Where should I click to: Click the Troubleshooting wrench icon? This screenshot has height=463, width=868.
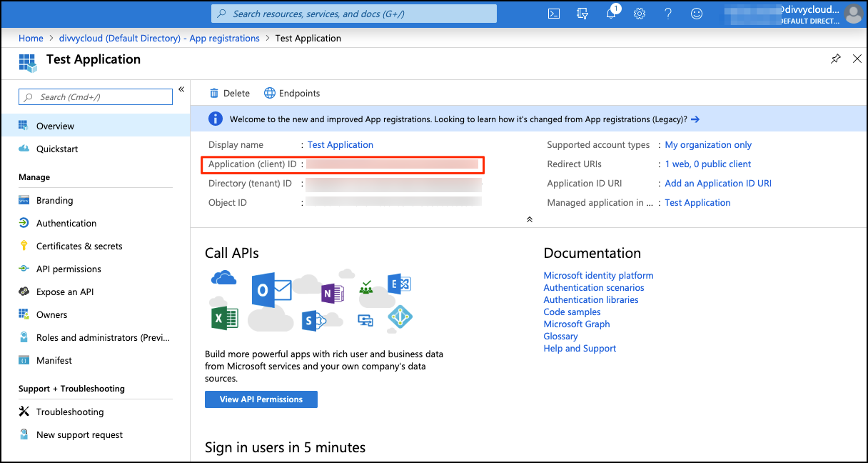point(24,412)
